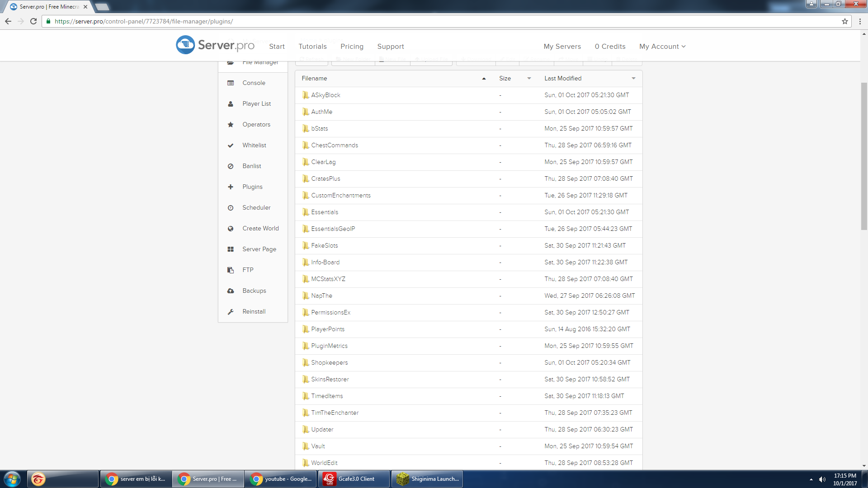This screenshot has width=868, height=488.
Task: Open the Tutorials menu item
Action: [312, 47]
